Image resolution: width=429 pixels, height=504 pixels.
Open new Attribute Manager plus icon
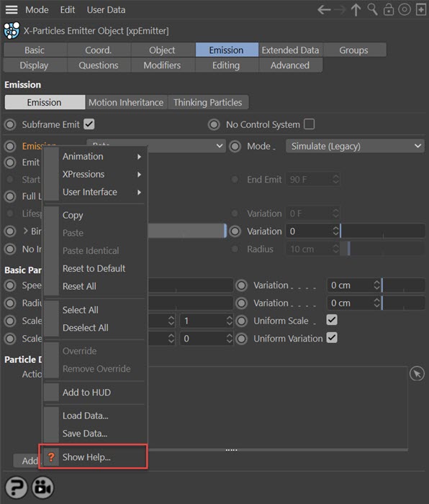420,9
